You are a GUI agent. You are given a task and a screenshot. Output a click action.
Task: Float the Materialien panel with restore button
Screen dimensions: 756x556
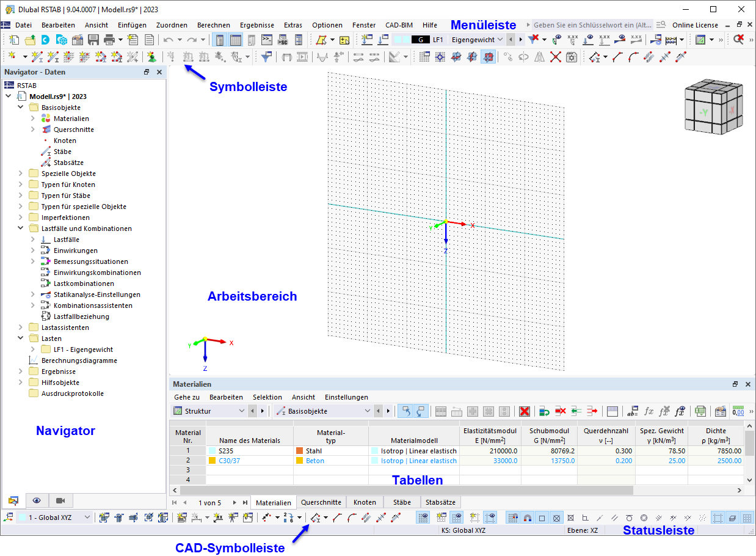(x=735, y=384)
